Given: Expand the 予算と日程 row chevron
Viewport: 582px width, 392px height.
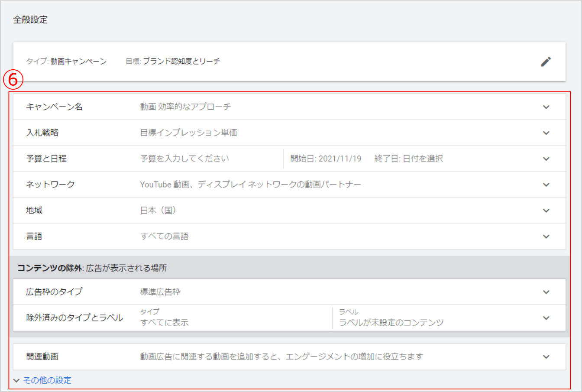Looking at the screenshot, I should (546, 159).
